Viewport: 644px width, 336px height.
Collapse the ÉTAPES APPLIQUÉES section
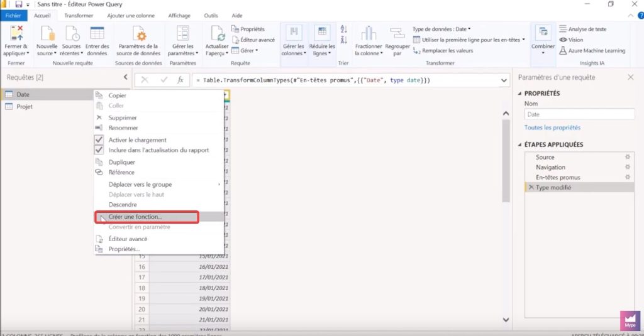coord(519,145)
